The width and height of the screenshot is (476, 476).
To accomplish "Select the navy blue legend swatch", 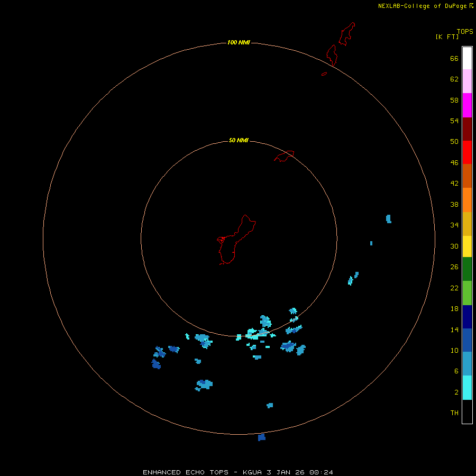I will click(467, 317).
